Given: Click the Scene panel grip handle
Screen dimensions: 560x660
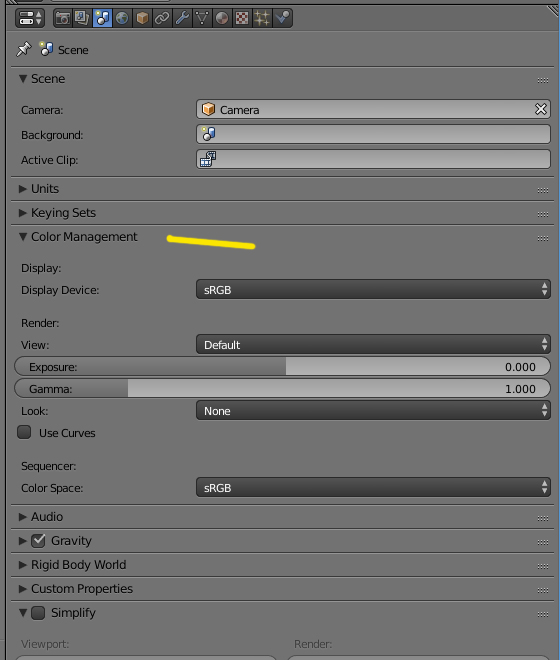Looking at the screenshot, I should coord(543,80).
